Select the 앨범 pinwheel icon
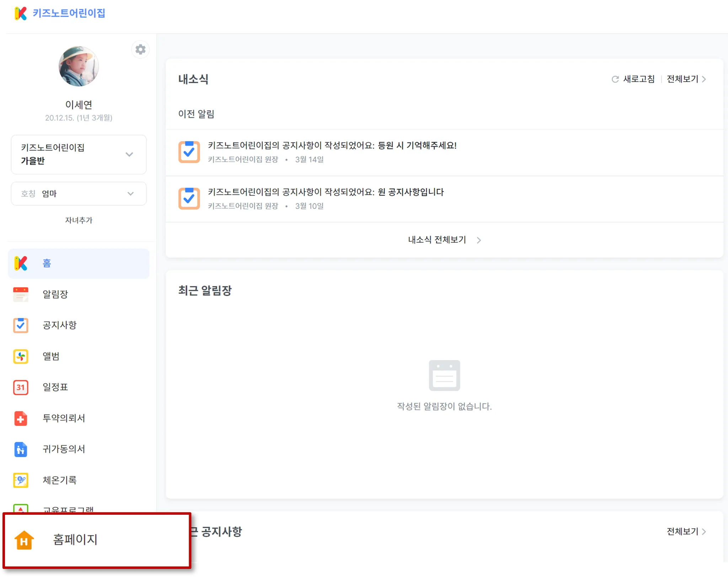The width and height of the screenshot is (728, 577). click(x=21, y=356)
